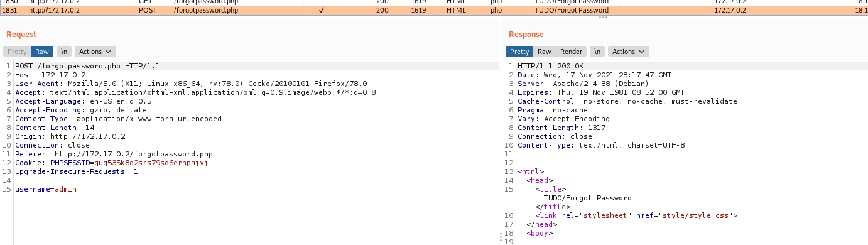Click TUDO/Forgot Password title text in response body
This screenshot has height=245, width=868.
coord(588,198)
